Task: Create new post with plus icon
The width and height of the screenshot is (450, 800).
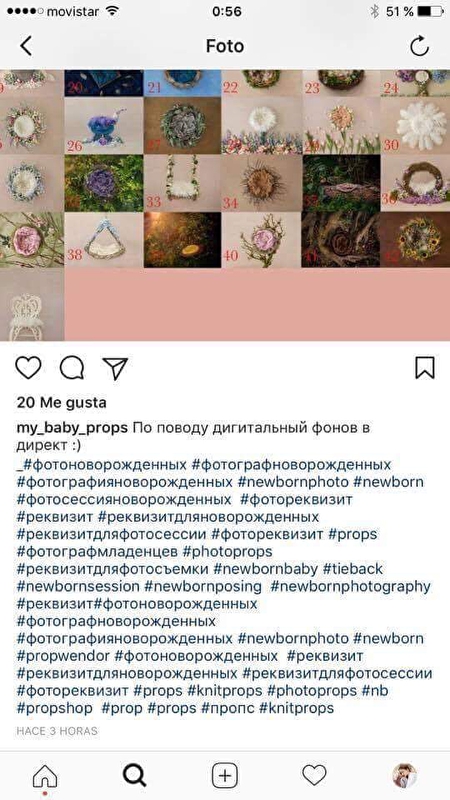Action: click(x=224, y=776)
